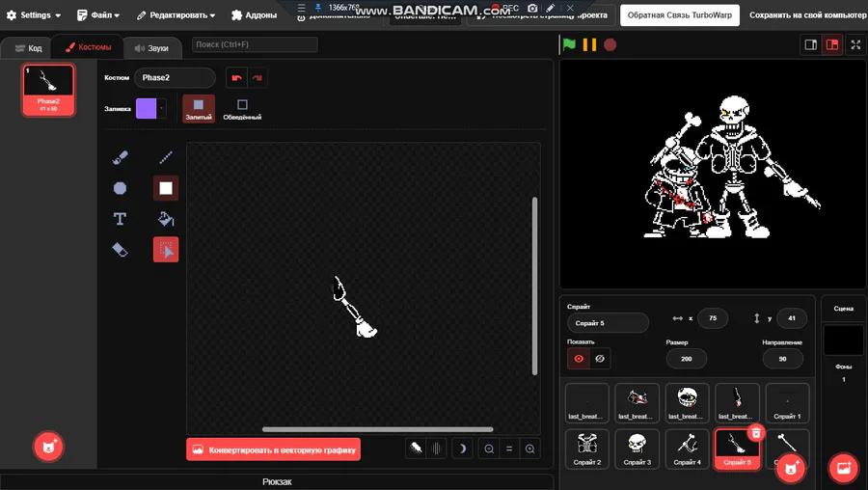
Task: Select the Сцена stage backdrop thumbnail
Action: pos(844,340)
